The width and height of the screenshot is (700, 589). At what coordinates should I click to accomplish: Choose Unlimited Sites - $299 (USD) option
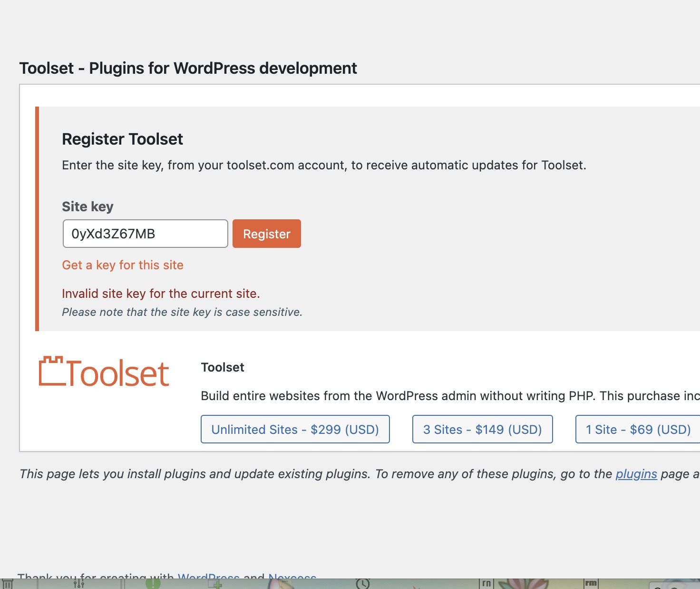(295, 429)
